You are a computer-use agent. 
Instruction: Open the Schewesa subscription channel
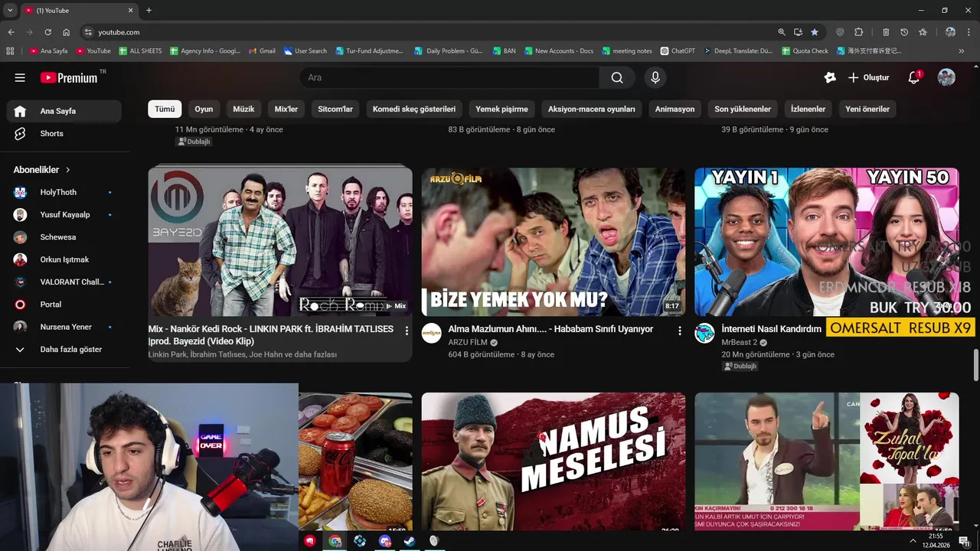64,237
